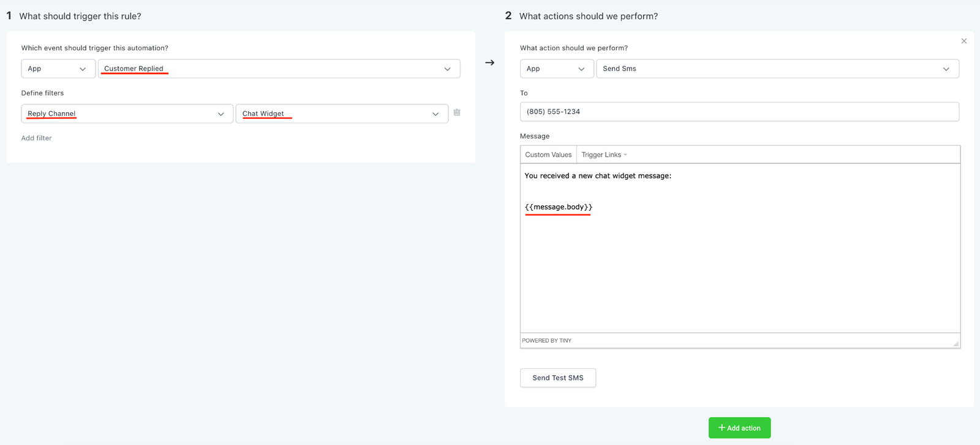
Task: Place cursor on the {{message.body}} placeholder
Action: point(558,207)
